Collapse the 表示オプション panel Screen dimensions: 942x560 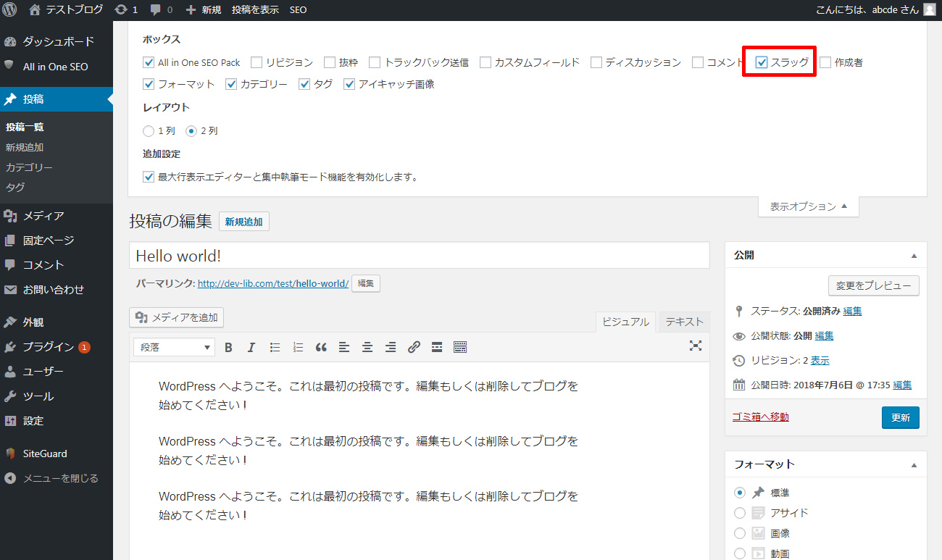click(x=808, y=206)
